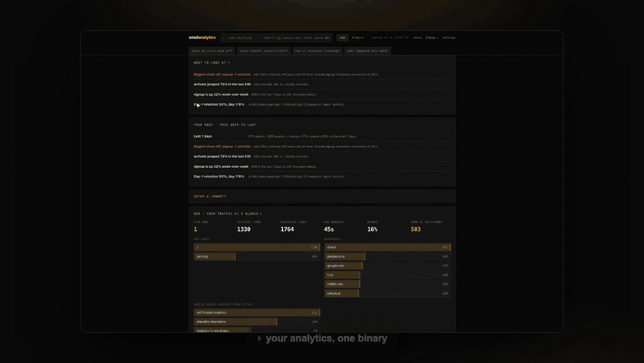Viewport: 644px width, 363px height.
Task: Expand the Setup & Connect section
Action: [322, 196]
